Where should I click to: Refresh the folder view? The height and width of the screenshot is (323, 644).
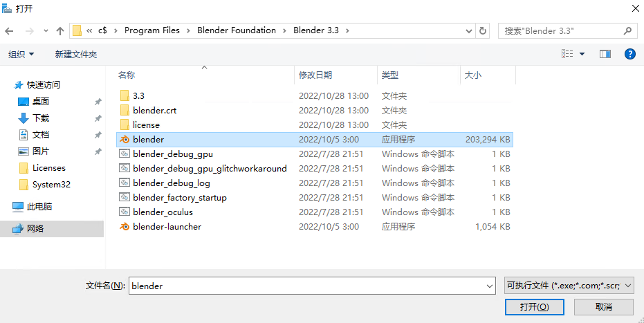coord(483,31)
